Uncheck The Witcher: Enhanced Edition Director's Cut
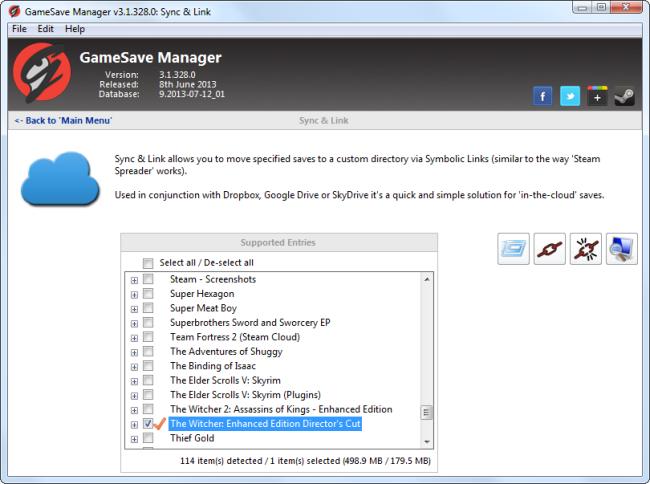650x484 pixels. 148,424
